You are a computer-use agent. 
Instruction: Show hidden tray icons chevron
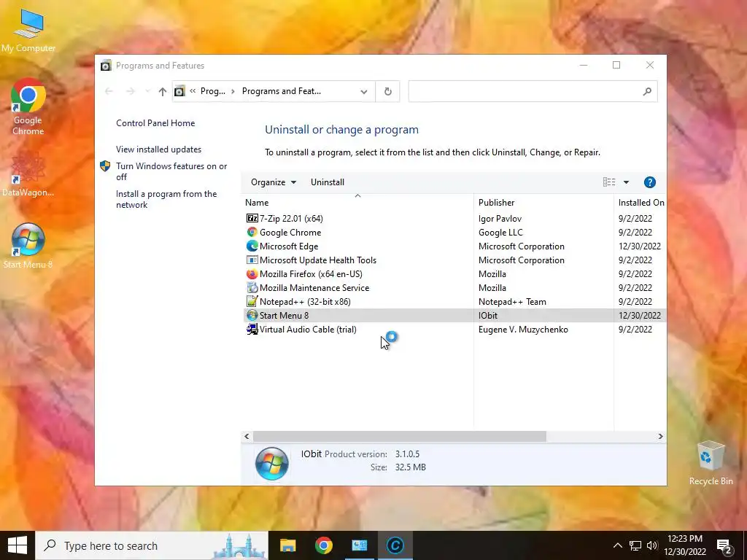point(617,545)
